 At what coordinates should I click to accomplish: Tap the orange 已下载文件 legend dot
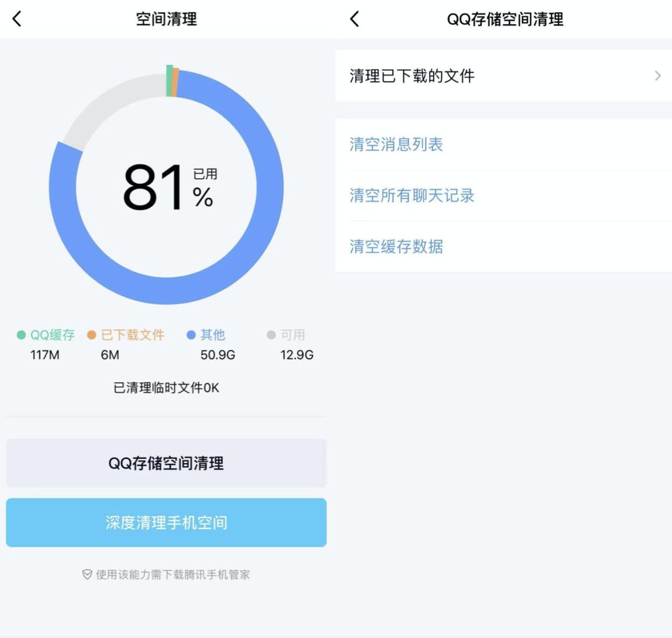(91, 335)
